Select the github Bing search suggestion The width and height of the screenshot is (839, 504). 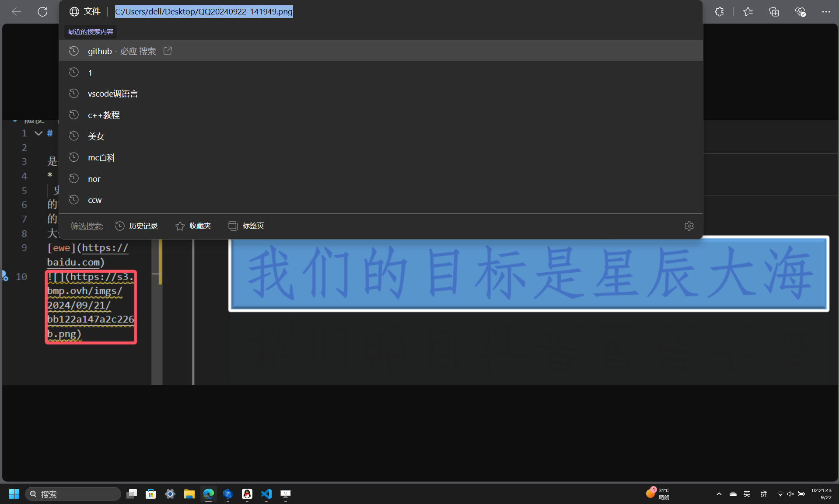click(381, 51)
